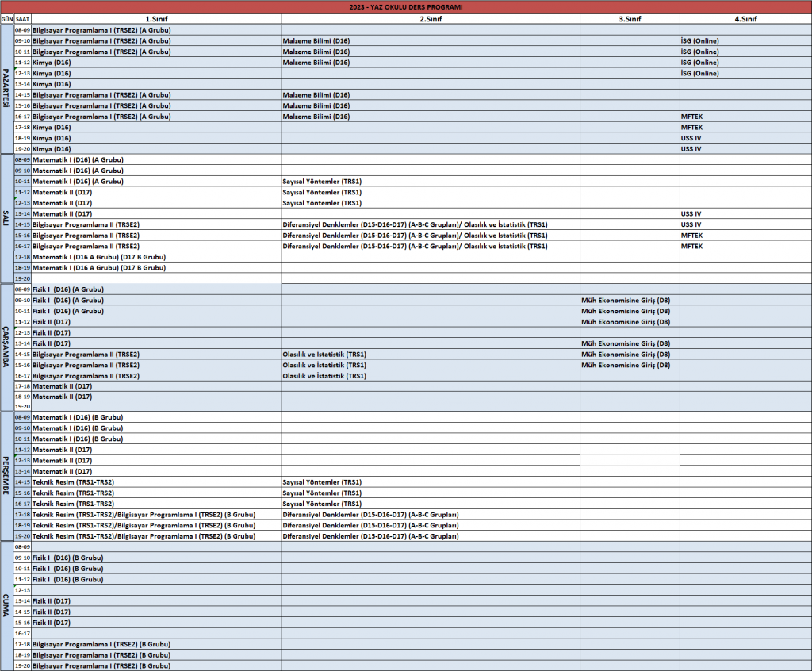
Task: Select the '4.Sınıf' column header
Action: (745, 18)
